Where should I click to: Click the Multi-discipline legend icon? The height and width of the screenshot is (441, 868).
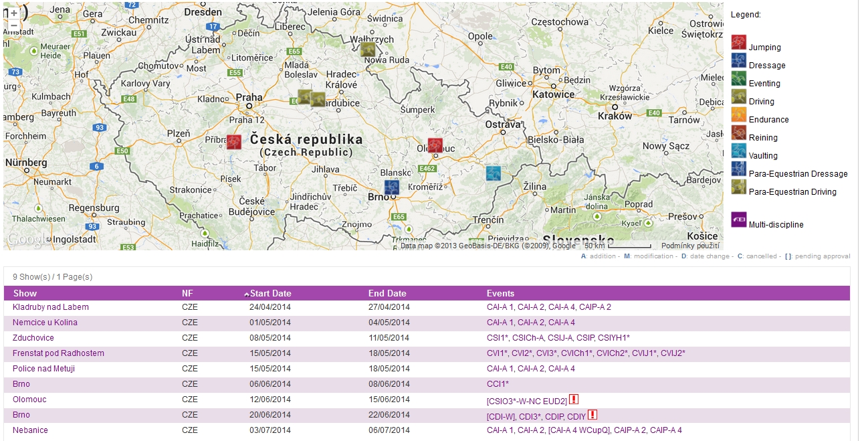[x=738, y=219]
